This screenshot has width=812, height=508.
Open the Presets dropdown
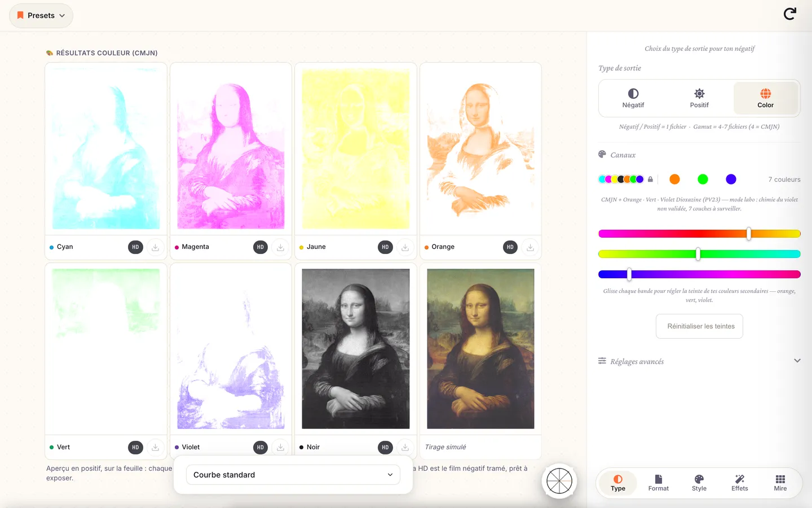tap(41, 16)
